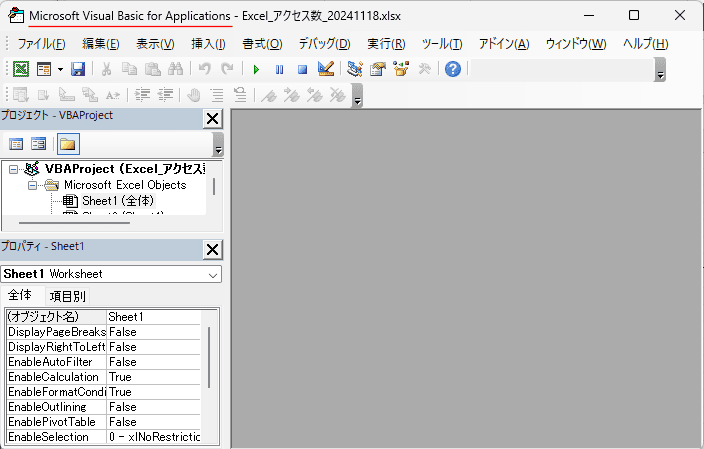704x449 pixels.
Task: Click the Outdent icon
Action: click(165, 95)
